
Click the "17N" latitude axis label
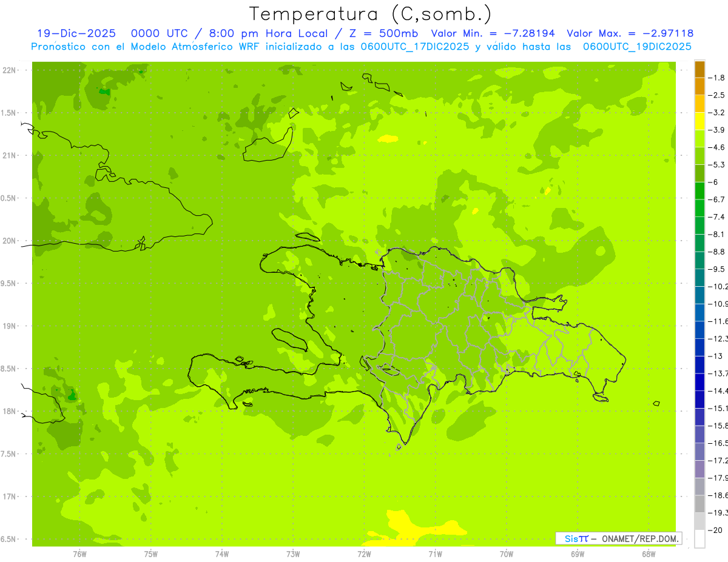point(10,497)
